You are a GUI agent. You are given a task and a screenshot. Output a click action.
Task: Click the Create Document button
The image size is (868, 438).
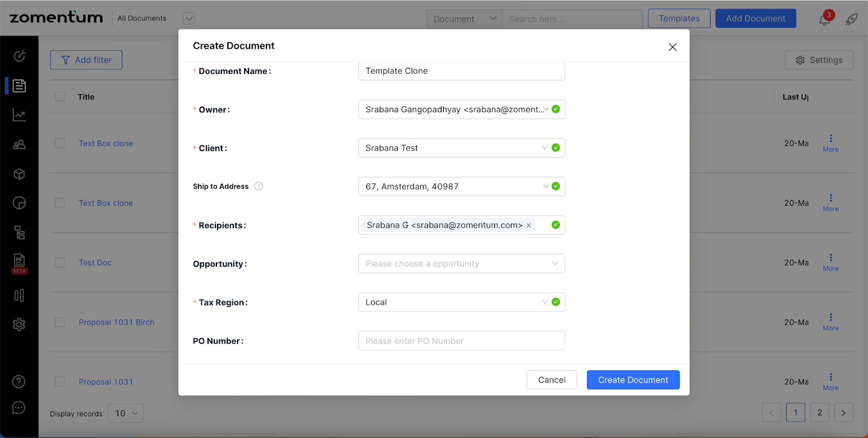633,380
